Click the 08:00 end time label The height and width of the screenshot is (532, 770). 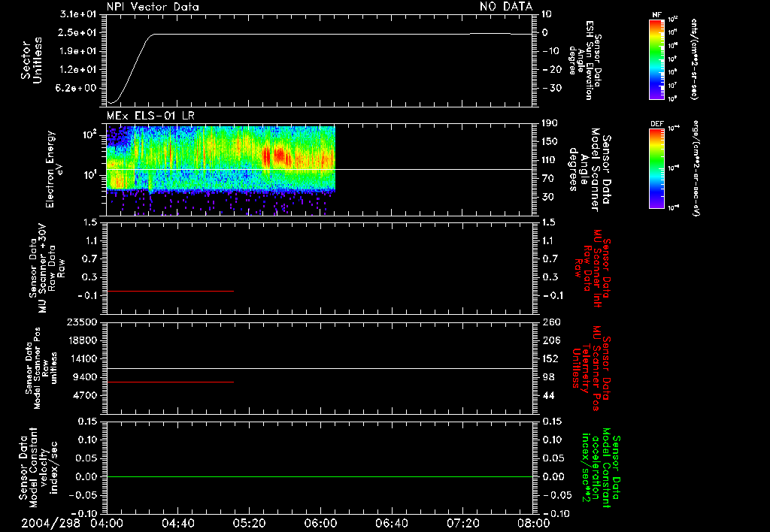(x=534, y=523)
